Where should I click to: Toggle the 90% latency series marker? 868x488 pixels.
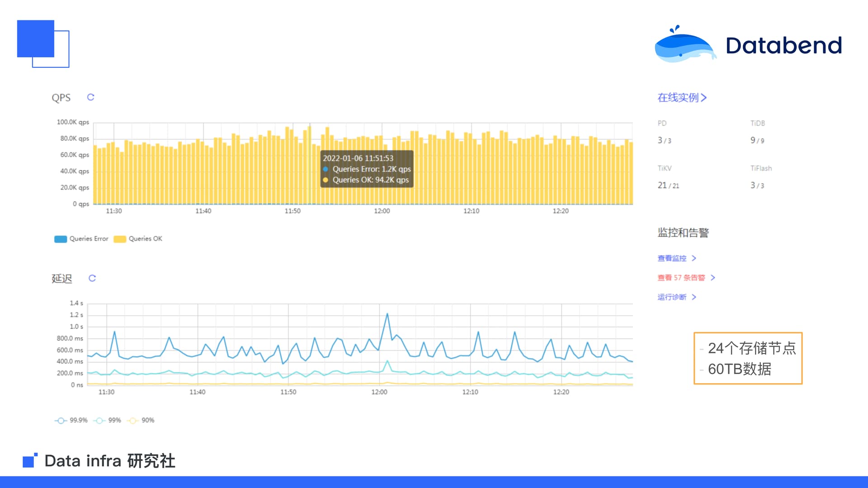(133, 420)
